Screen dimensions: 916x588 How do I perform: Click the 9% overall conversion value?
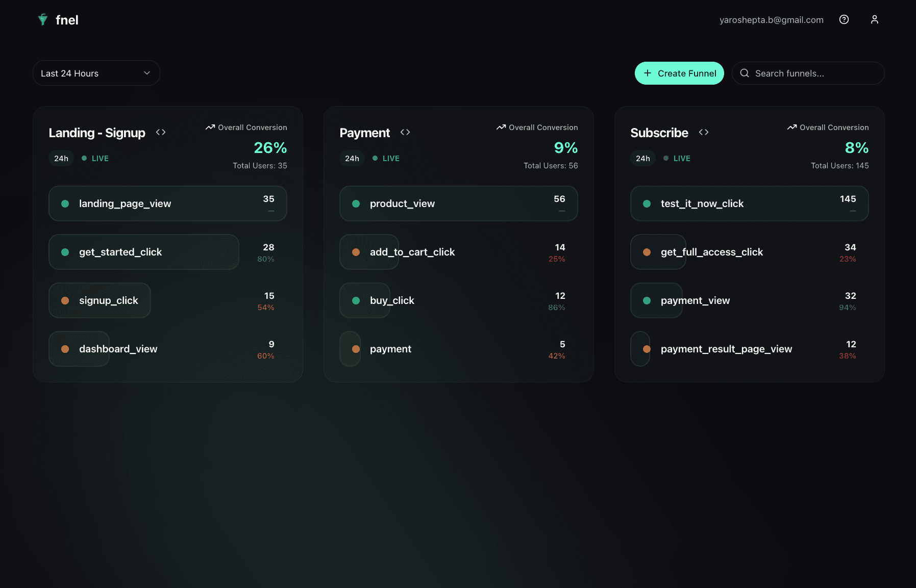[566, 147]
